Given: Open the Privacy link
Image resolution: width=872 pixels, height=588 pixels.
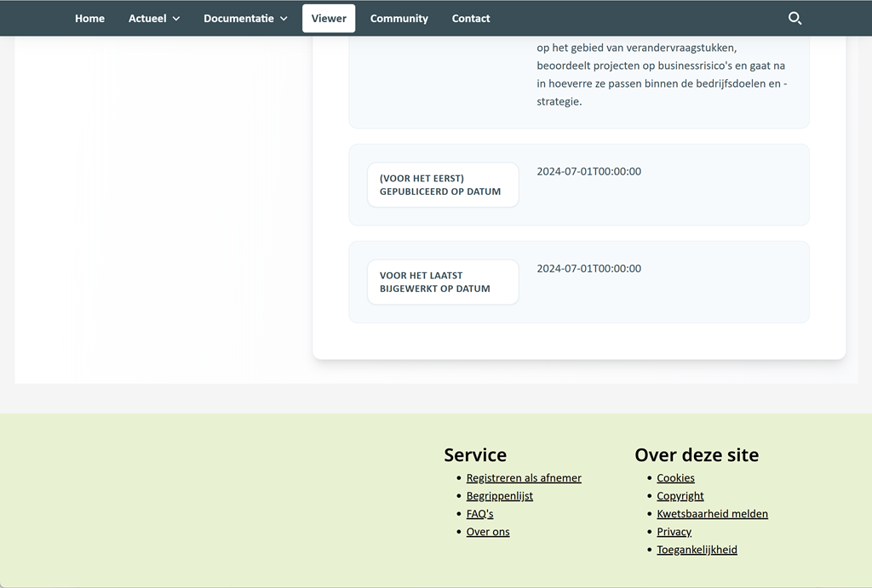Looking at the screenshot, I should pos(674,532).
